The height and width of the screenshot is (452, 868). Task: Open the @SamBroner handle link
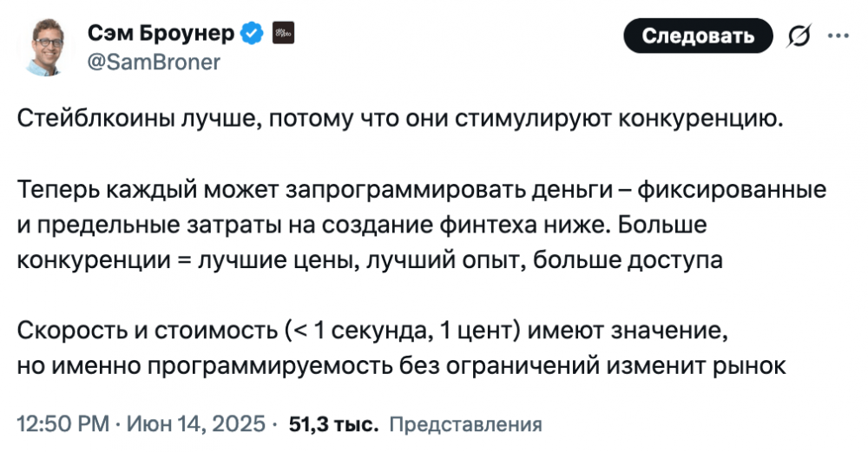pos(155,62)
